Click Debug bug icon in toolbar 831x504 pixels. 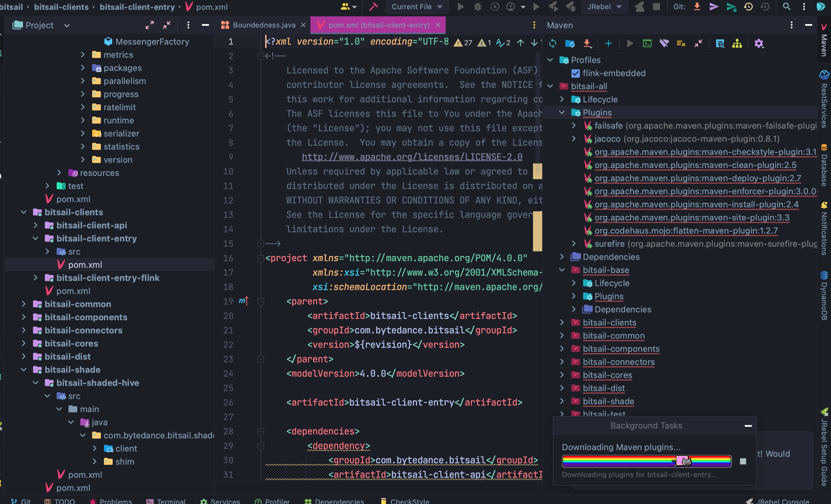(x=478, y=7)
